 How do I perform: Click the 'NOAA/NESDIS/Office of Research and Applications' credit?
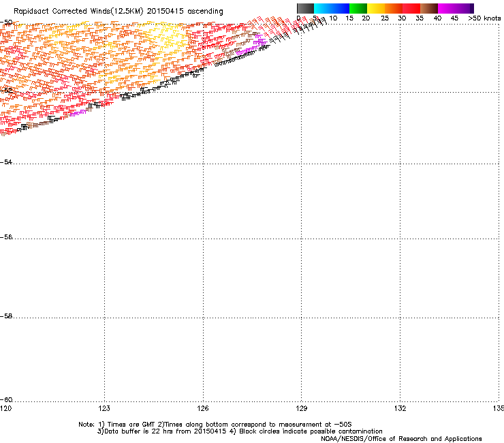401,439
